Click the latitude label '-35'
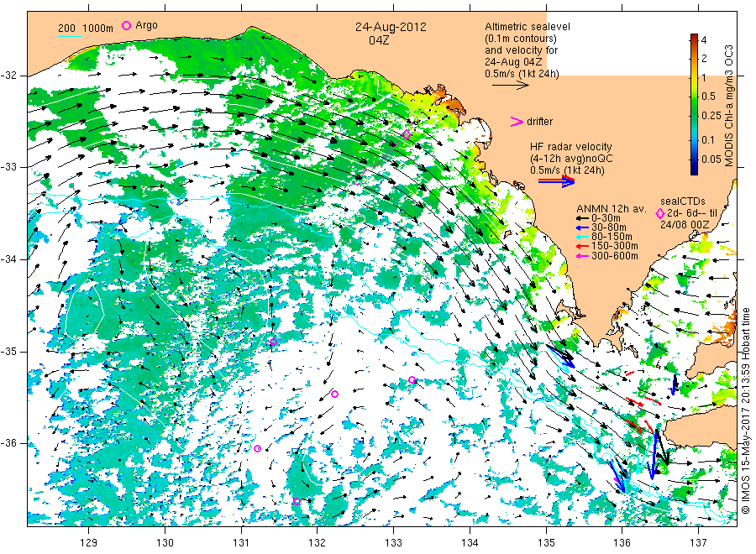Screen dimensions: 756x554 tap(9, 351)
